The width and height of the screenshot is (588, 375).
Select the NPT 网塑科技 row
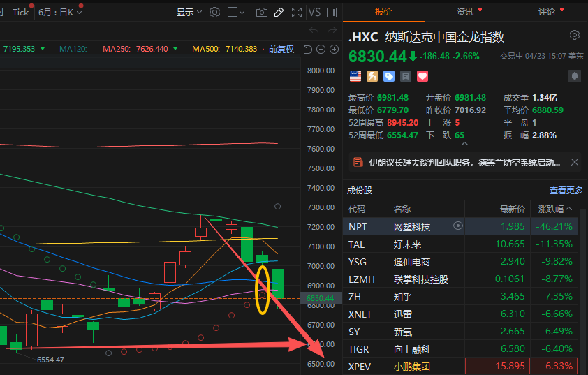tap(460, 226)
